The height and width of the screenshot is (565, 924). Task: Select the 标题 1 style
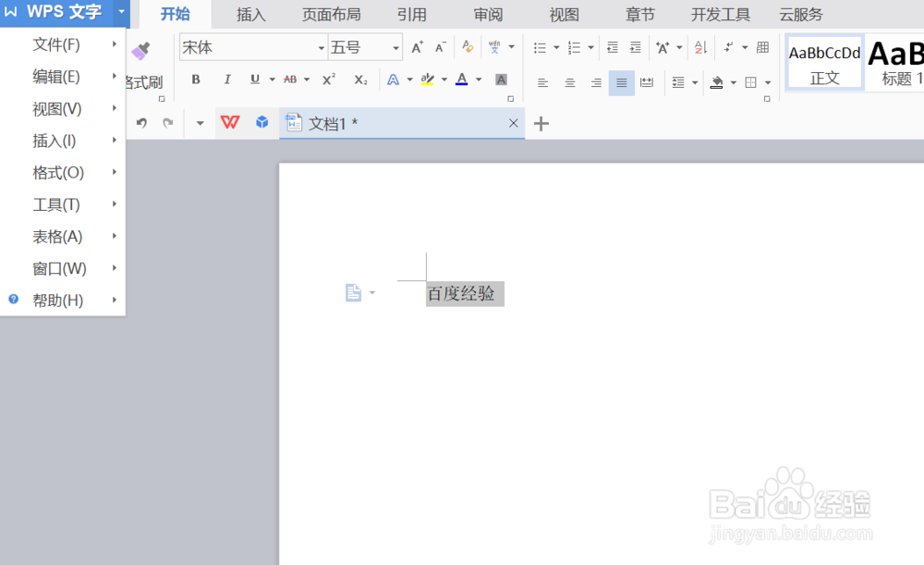pos(896,64)
